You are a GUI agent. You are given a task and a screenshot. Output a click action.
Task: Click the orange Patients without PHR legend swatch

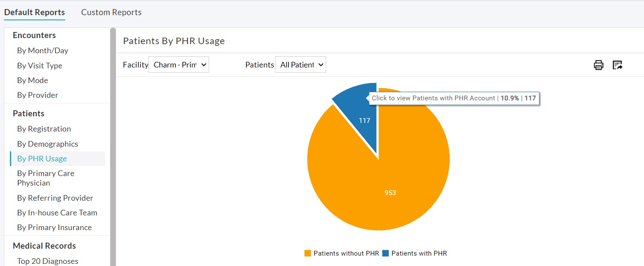pos(307,253)
